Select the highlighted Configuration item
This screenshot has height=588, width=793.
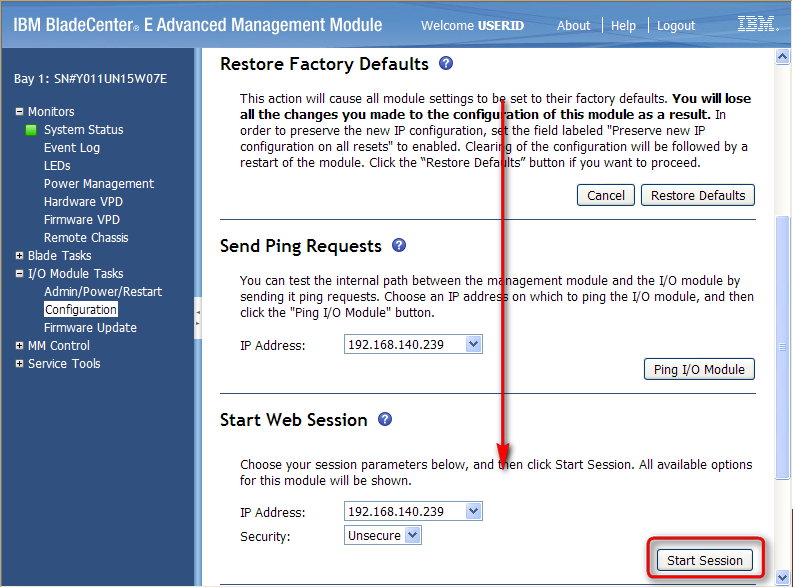pyautogui.click(x=81, y=310)
